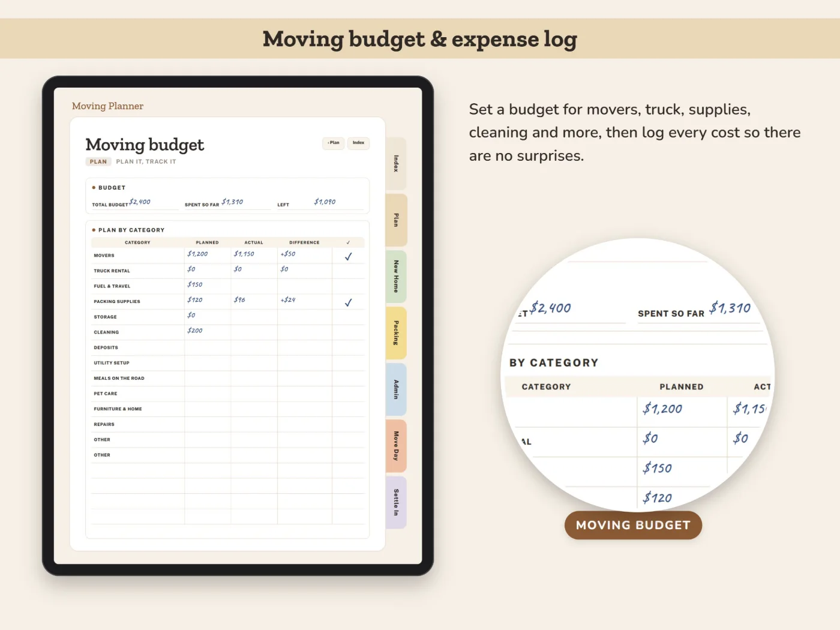Select the Admin side tab

(396, 389)
